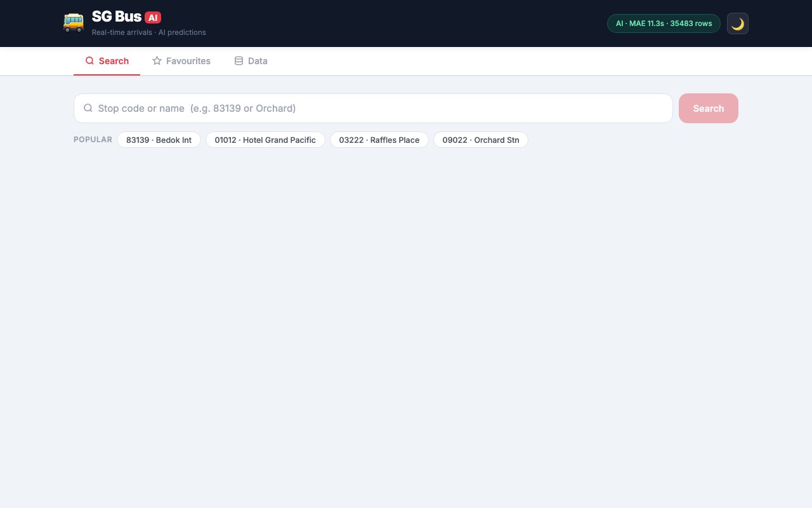
Task: Click the POPULAR label
Action: click(93, 140)
